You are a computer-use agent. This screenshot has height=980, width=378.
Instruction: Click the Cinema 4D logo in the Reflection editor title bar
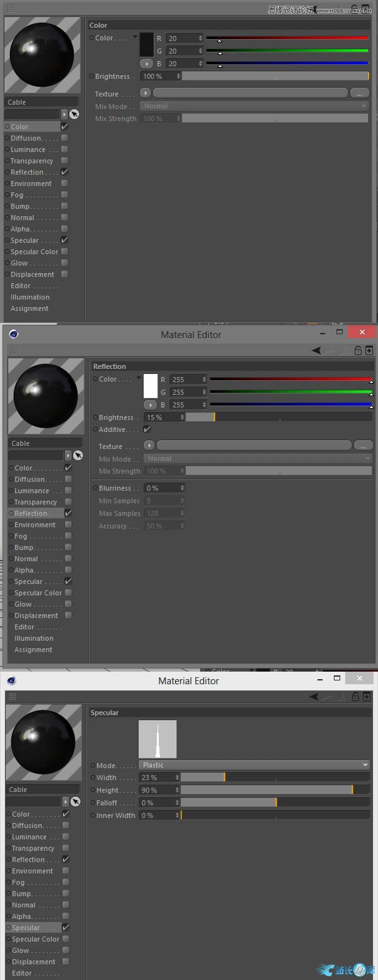coord(14,334)
